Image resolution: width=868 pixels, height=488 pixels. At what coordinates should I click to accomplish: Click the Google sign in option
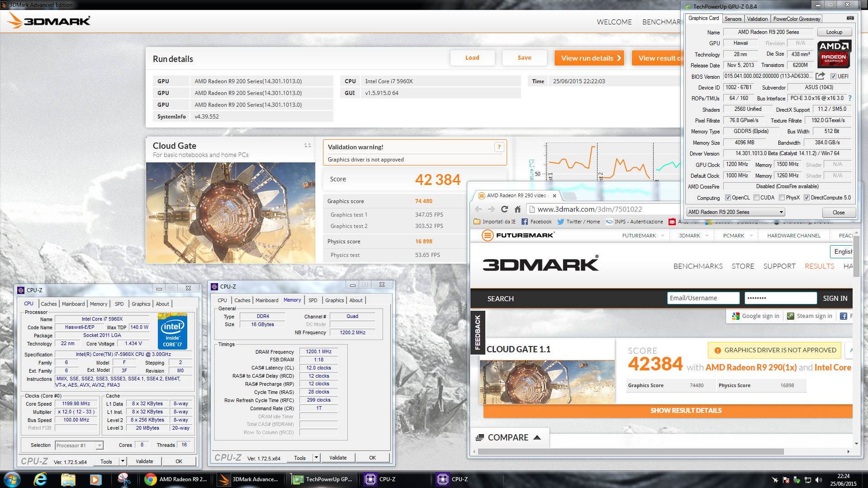pos(756,316)
